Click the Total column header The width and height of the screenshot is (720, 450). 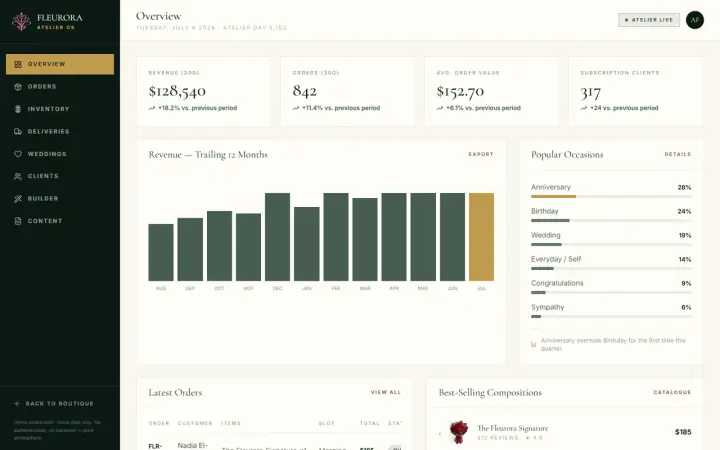(370, 423)
